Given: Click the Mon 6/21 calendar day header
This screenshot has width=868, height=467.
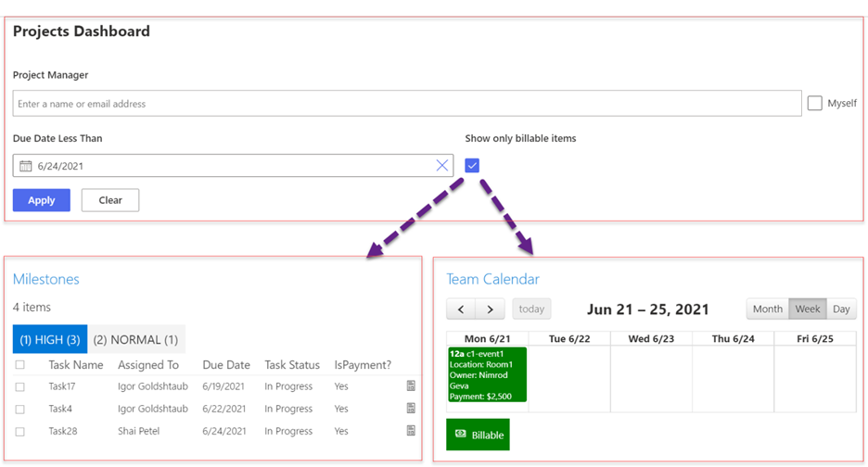Looking at the screenshot, I should point(487,338).
